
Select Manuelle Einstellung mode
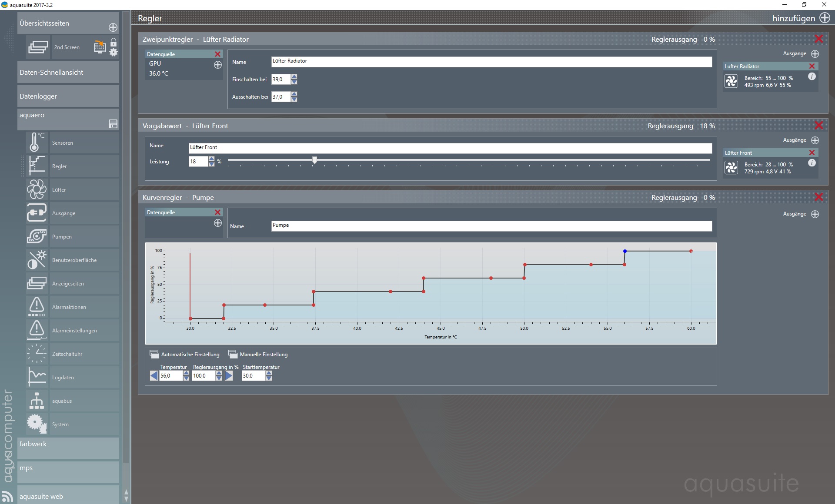coord(258,354)
